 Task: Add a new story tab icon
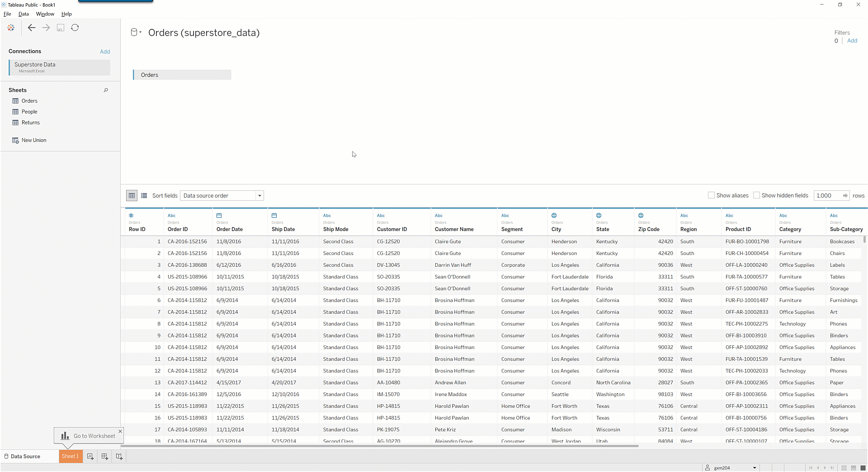pyautogui.click(x=119, y=457)
